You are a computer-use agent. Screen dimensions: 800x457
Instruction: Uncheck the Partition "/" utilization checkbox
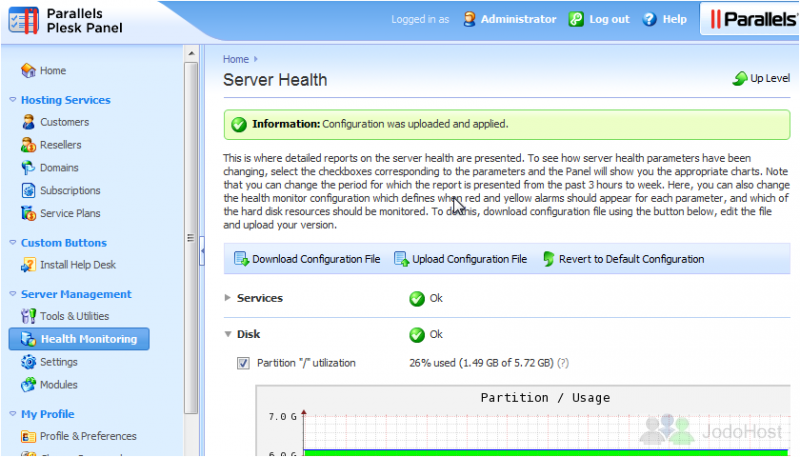(243, 363)
